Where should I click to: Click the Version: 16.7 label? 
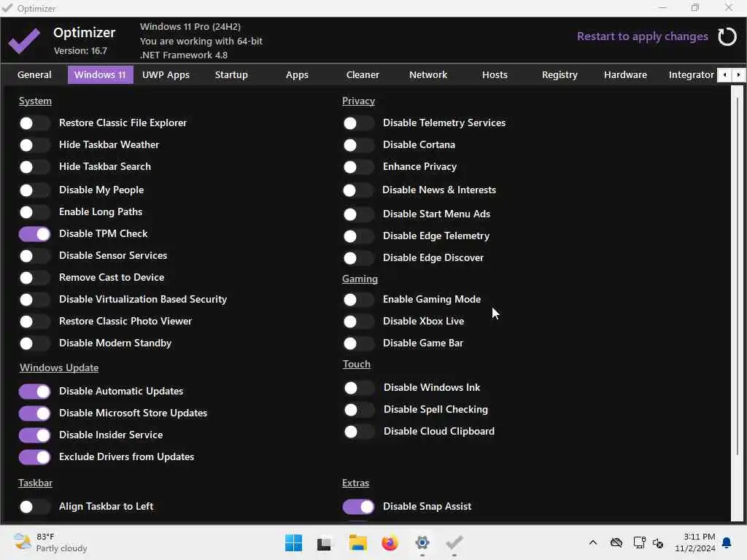coord(80,50)
